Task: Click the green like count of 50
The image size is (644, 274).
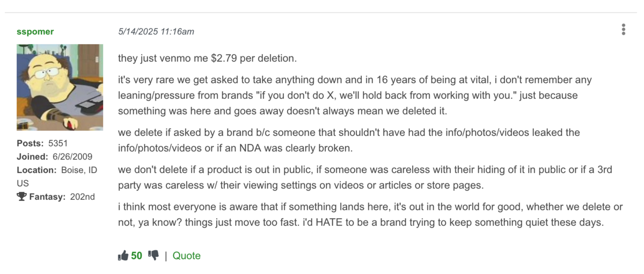Action: pyautogui.click(x=137, y=256)
